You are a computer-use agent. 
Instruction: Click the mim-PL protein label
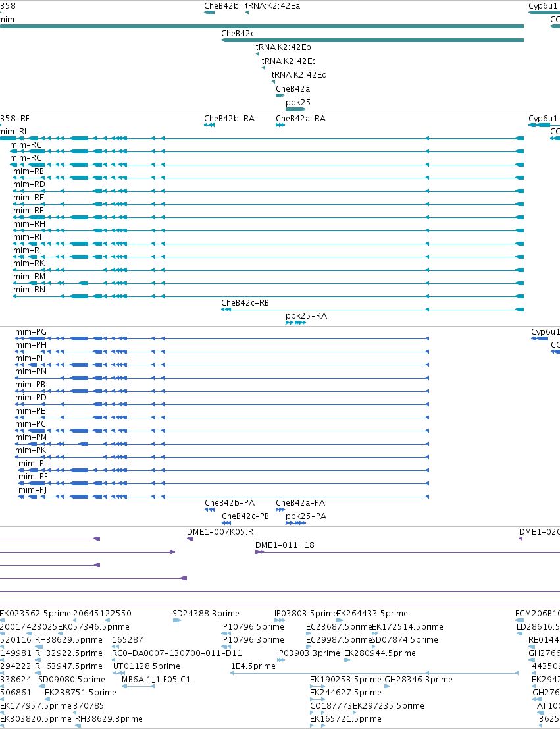coord(34,464)
